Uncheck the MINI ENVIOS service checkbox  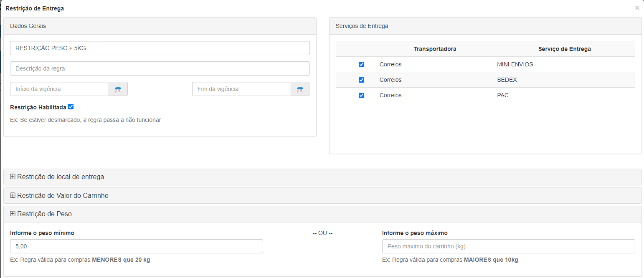coord(361,65)
